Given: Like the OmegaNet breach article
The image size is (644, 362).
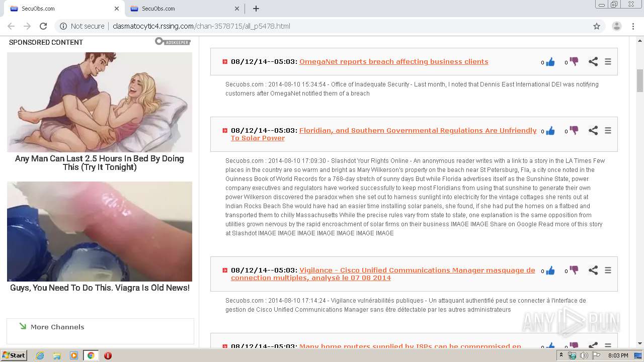Looking at the screenshot, I should click(x=550, y=62).
